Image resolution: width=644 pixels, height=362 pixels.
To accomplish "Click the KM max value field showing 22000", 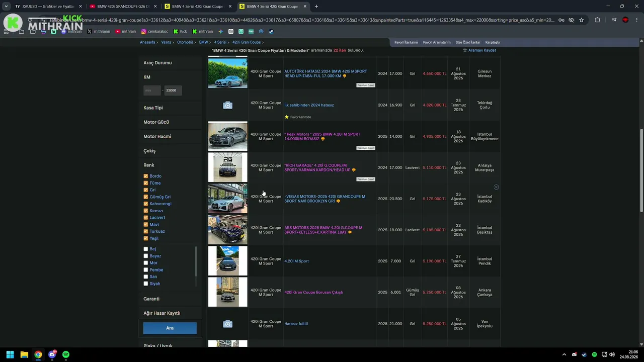I will click(x=173, y=90).
